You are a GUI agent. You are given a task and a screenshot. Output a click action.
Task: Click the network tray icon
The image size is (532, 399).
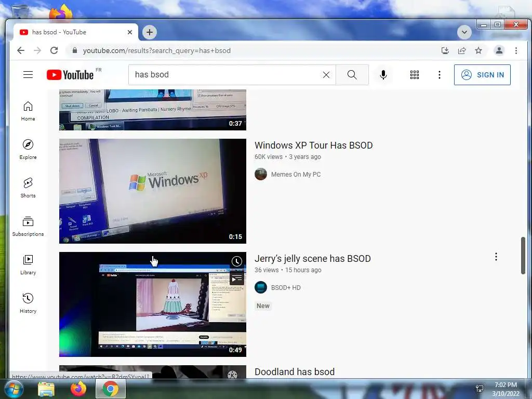pos(480,389)
